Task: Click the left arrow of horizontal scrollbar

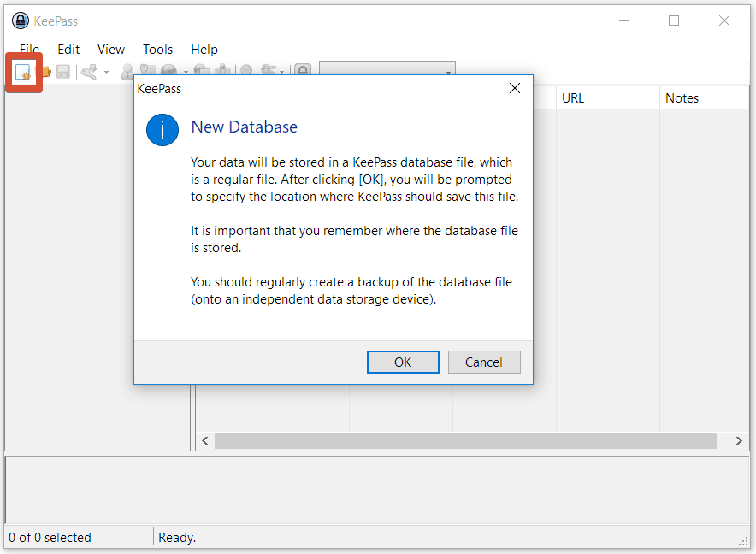Action: (205, 440)
